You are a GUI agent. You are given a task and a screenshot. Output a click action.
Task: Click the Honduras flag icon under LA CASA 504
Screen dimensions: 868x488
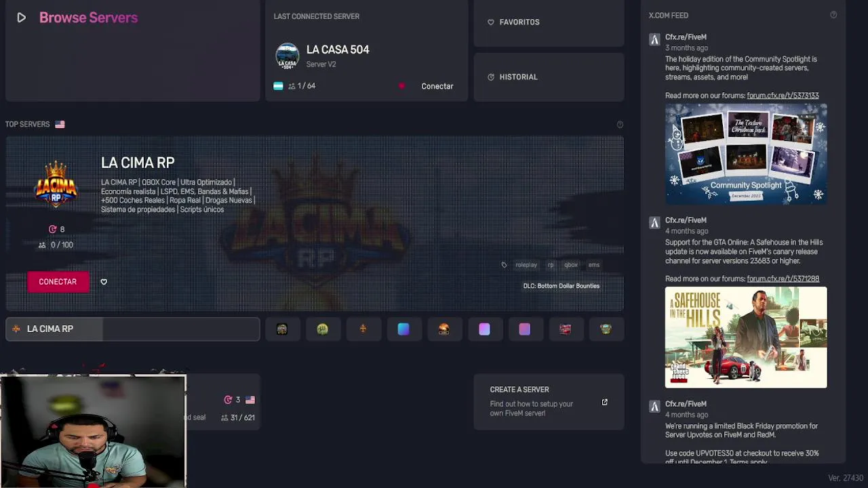pyautogui.click(x=278, y=86)
